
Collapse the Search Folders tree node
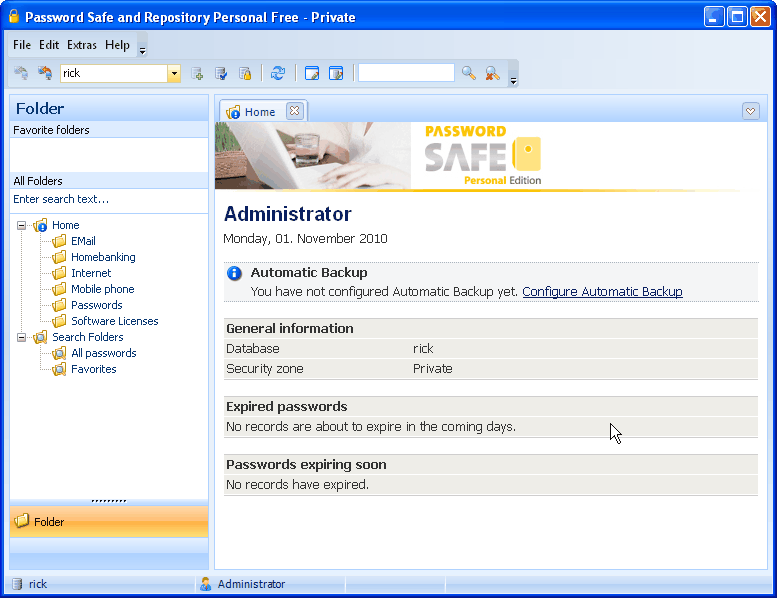pyautogui.click(x=21, y=337)
